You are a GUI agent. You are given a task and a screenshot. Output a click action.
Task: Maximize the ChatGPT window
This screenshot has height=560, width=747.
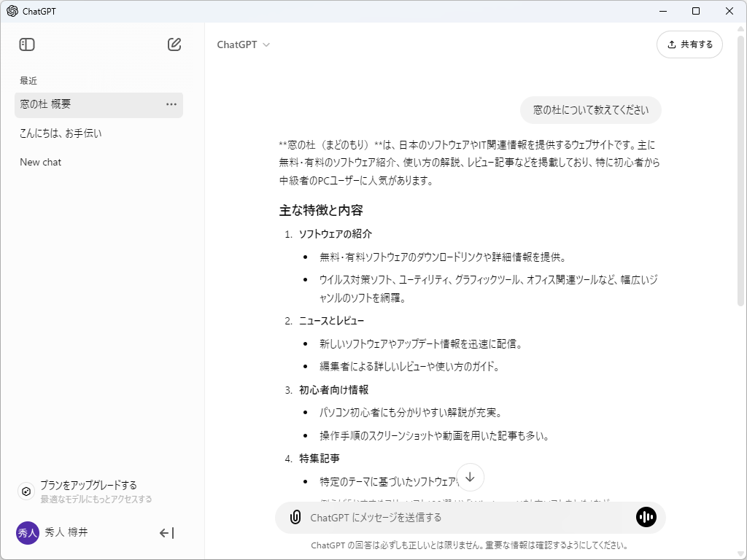pyautogui.click(x=695, y=11)
